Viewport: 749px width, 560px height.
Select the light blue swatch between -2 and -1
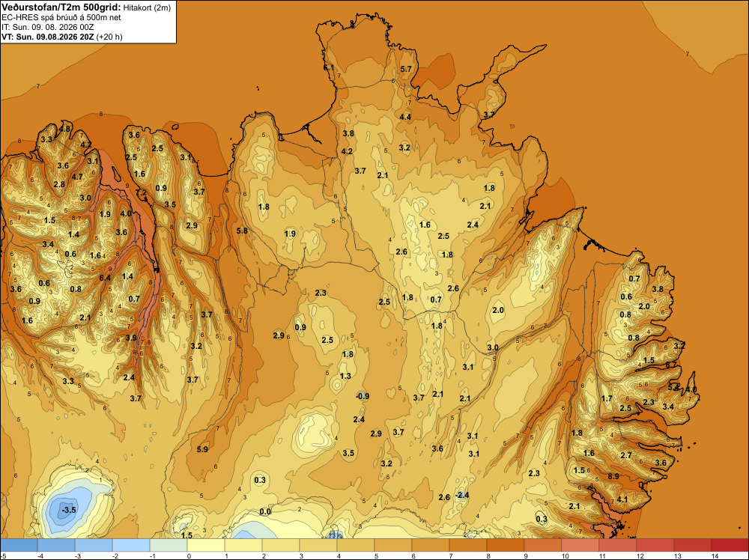[131, 545]
